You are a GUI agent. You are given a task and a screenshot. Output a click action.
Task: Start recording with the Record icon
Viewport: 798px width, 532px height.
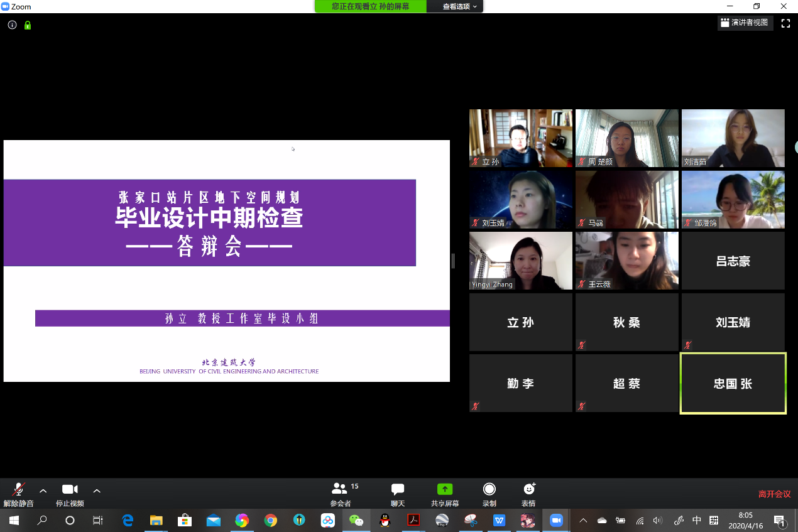point(489,489)
